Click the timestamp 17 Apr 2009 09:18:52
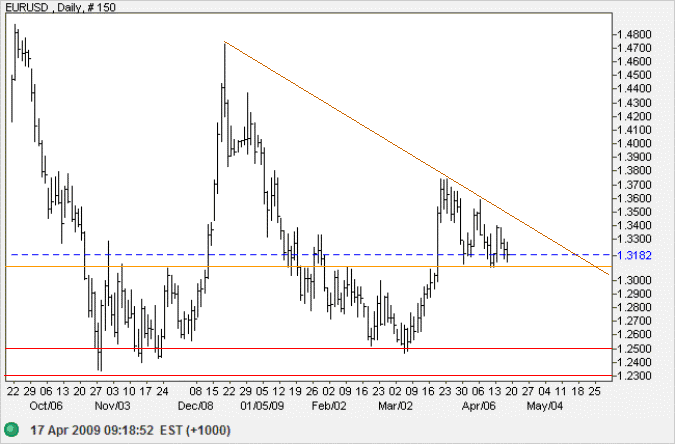 [x=91, y=430]
